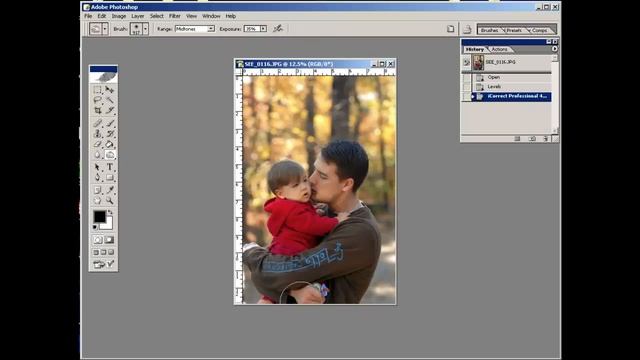
Task: Select the Pen tool
Action: 97,178
